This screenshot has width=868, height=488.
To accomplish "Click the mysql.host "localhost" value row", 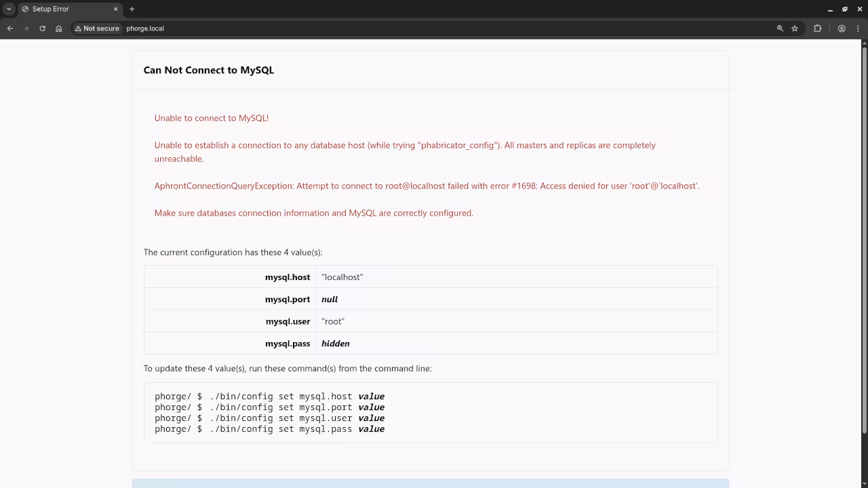I will point(342,277).
